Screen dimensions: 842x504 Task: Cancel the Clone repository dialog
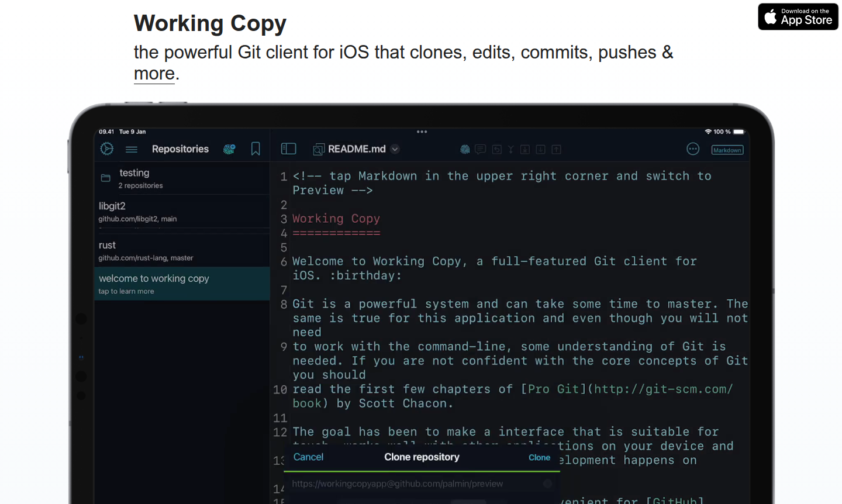[308, 457]
